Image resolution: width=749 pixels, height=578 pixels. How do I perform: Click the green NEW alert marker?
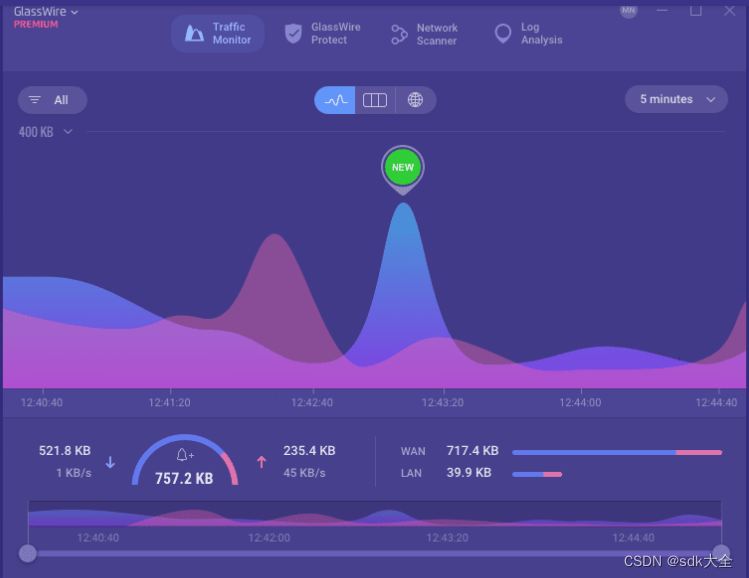(x=403, y=168)
